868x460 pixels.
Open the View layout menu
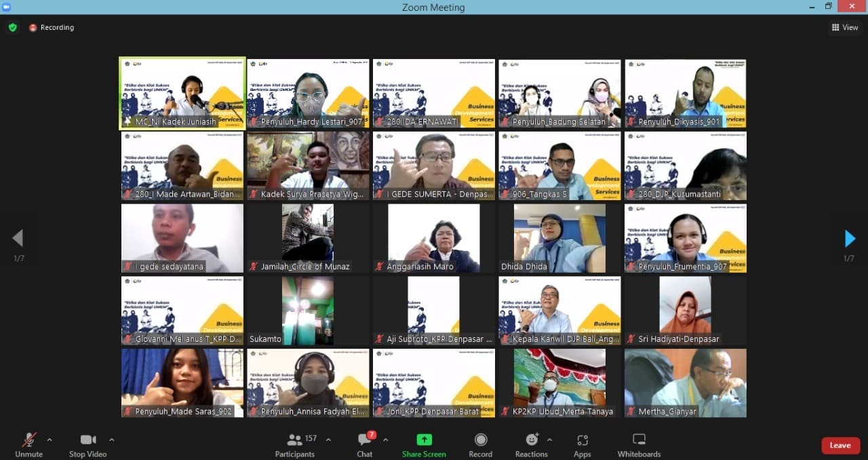click(x=845, y=28)
